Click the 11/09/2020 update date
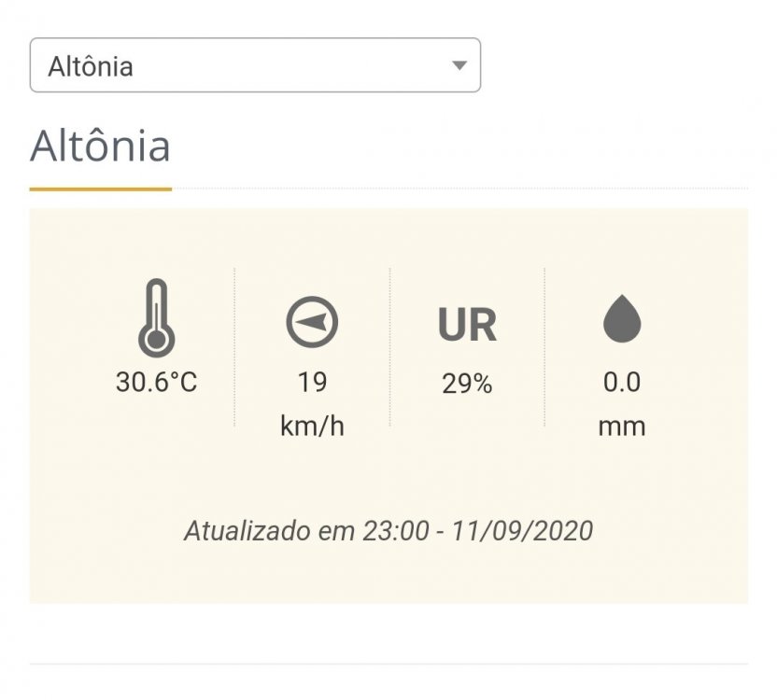The image size is (777, 700). [x=522, y=531]
